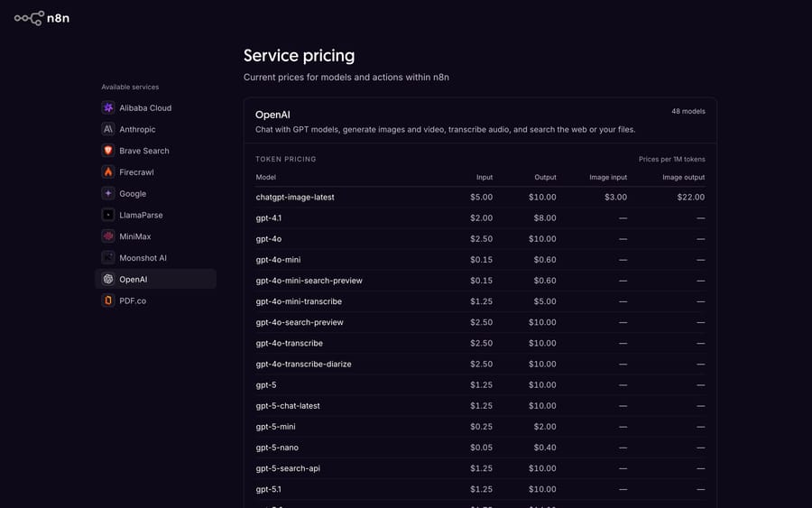Open Alibaba Cloud pricing

pos(145,107)
